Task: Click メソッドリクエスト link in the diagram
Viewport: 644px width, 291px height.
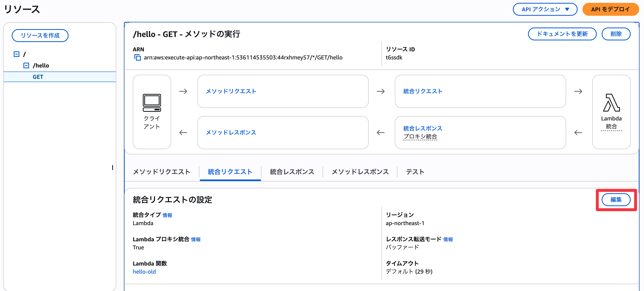Action: (x=231, y=91)
